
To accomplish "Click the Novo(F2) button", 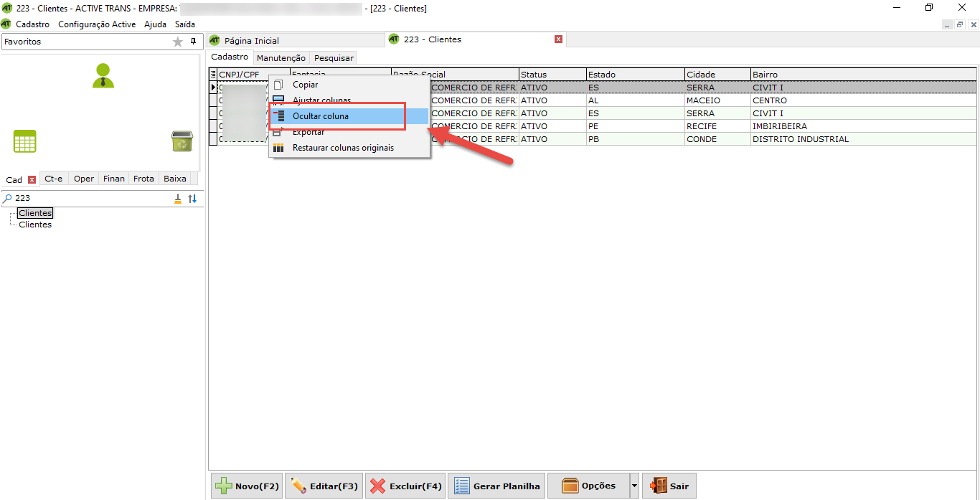I will (247, 486).
